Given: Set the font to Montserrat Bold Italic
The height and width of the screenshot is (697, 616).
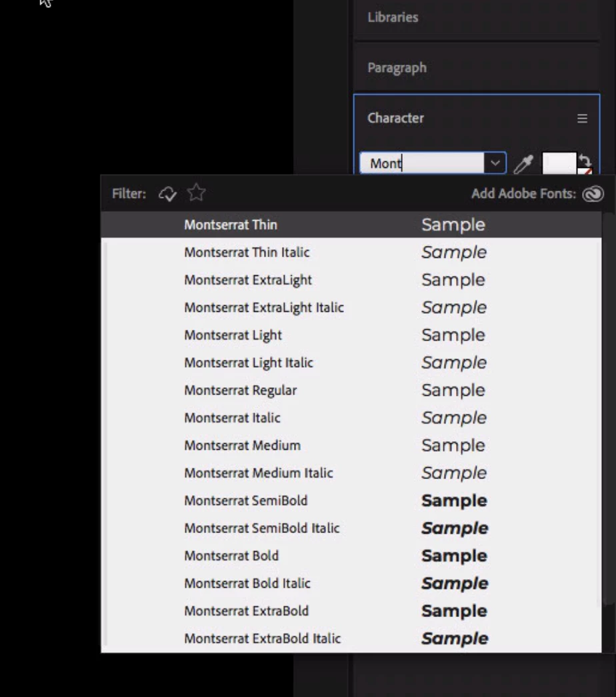Looking at the screenshot, I should pyautogui.click(x=351, y=583).
